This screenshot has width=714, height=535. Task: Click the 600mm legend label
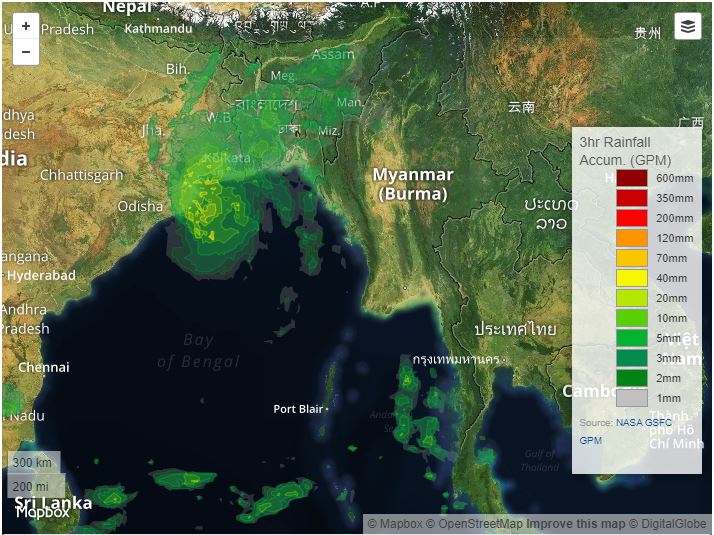(675, 178)
